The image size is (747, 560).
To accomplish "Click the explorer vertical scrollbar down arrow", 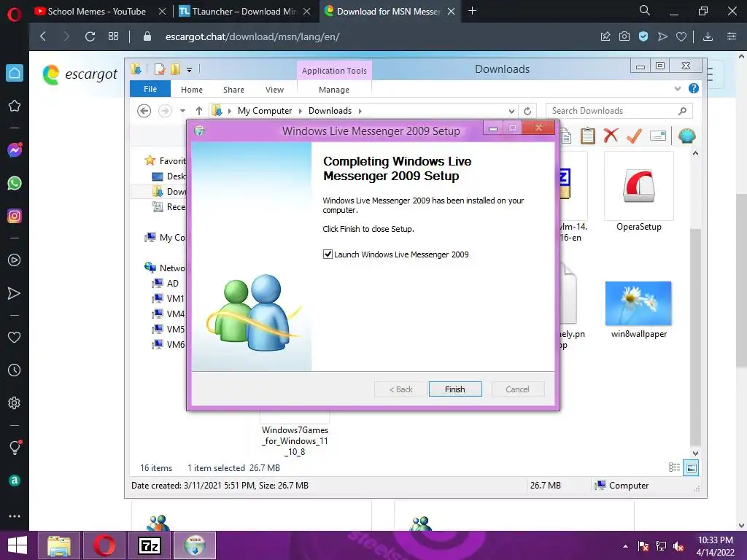I will 695,454.
